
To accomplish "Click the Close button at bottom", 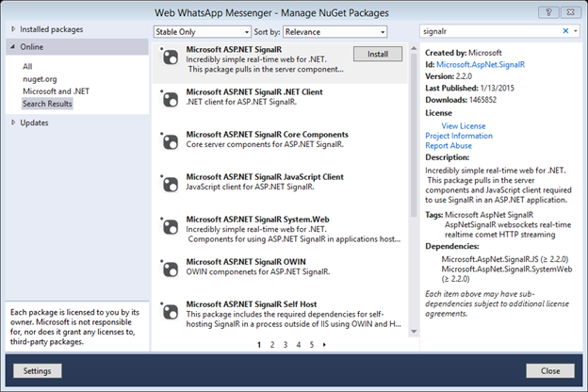I will (x=550, y=370).
